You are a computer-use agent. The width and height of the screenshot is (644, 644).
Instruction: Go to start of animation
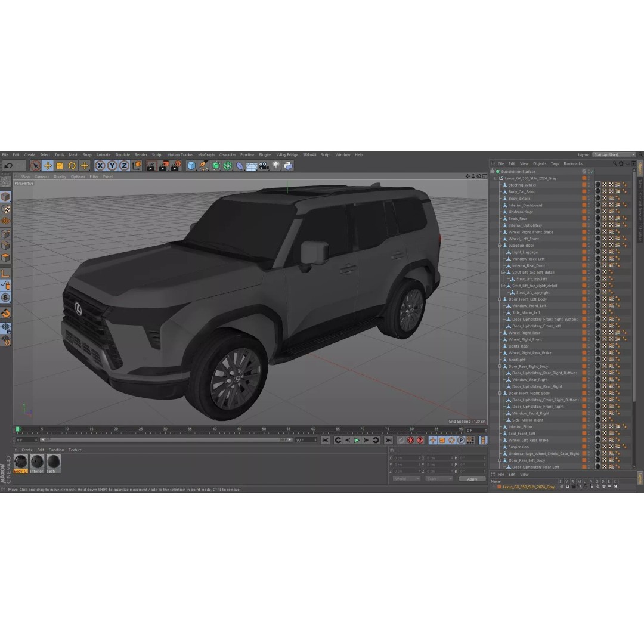326,440
